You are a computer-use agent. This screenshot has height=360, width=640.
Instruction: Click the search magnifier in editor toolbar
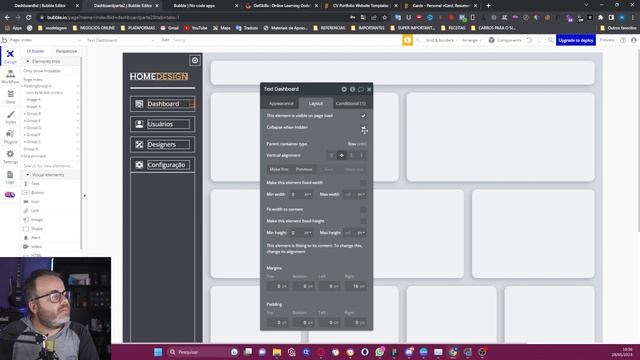(x=551, y=40)
